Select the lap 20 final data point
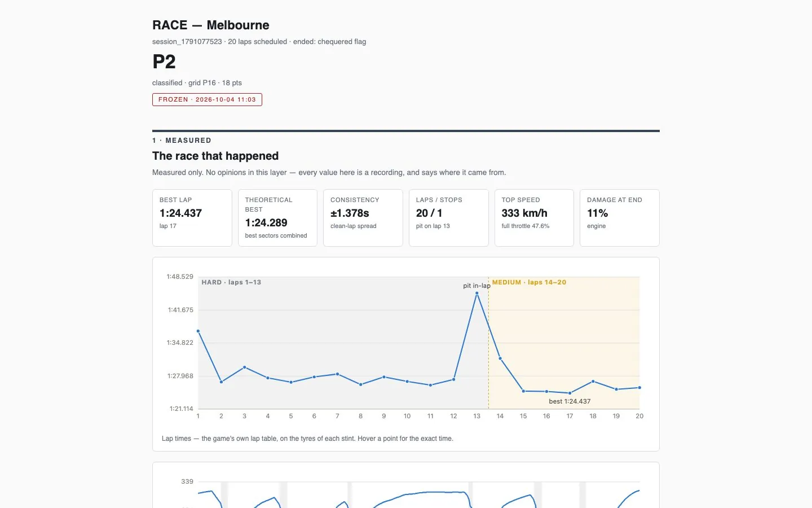 [x=639, y=388]
